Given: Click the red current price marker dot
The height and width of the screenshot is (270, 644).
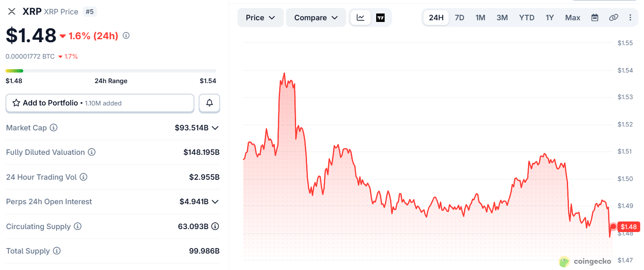Looking at the screenshot, I should [613, 227].
